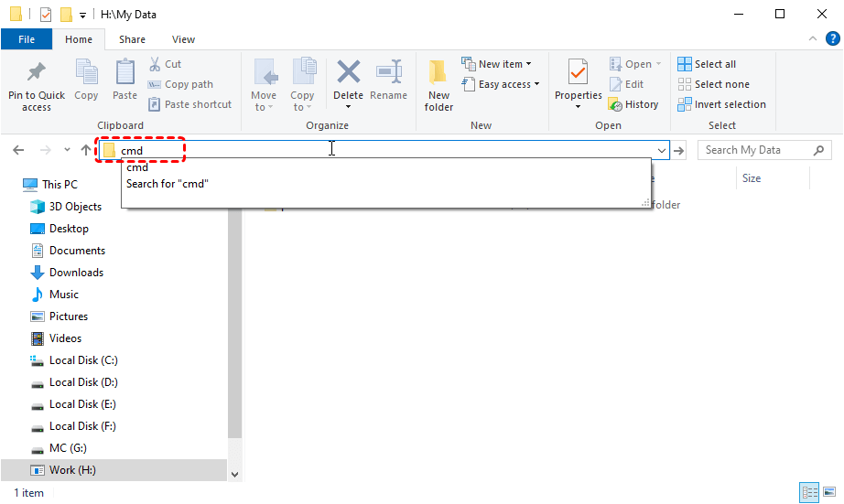The height and width of the screenshot is (504, 844).
Task: Click the Properties icon in ribbon
Action: [x=578, y=73]
